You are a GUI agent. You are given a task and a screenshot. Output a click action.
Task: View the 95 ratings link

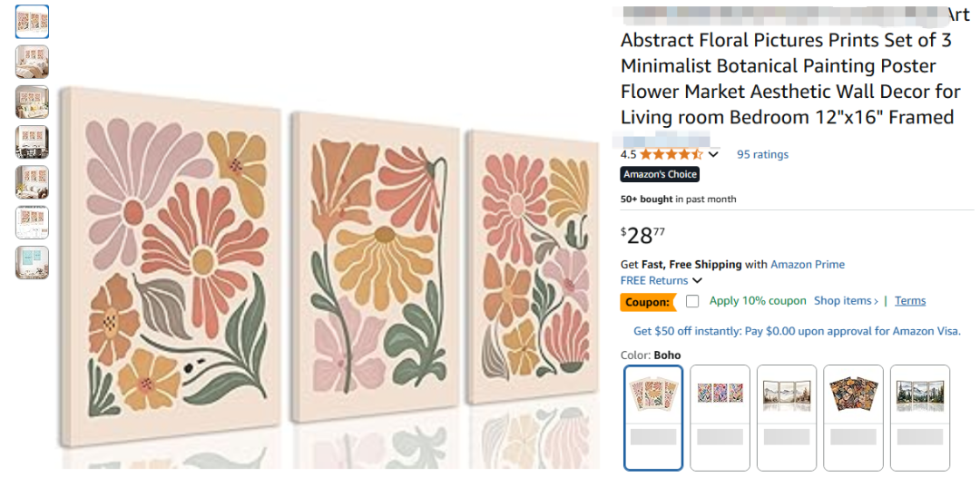click(762, 154)
